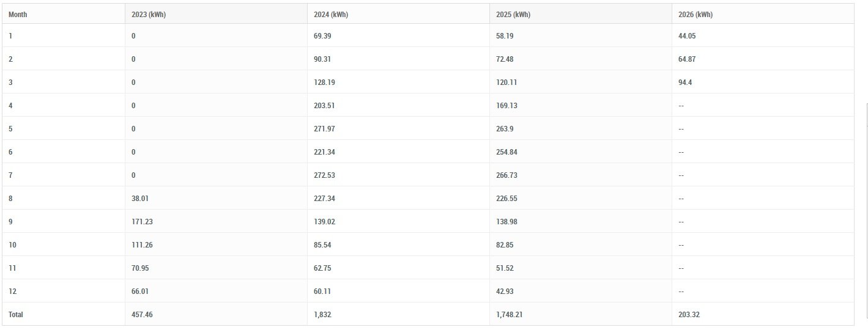Viewport: 868px width, 330px height.
Task: Click the 38.01 value under 2023
Action: 141,199
